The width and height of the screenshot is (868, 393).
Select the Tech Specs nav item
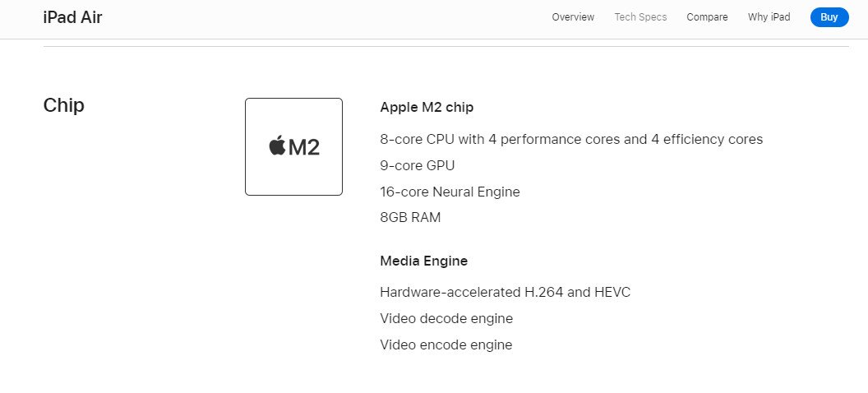tap(640, 17)
